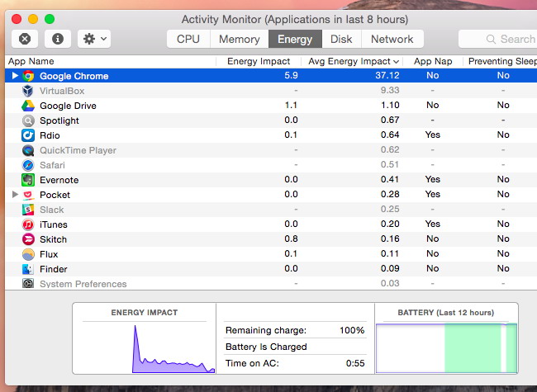Select the Spotlight row
Screen dimensions: 537x392
271,120
